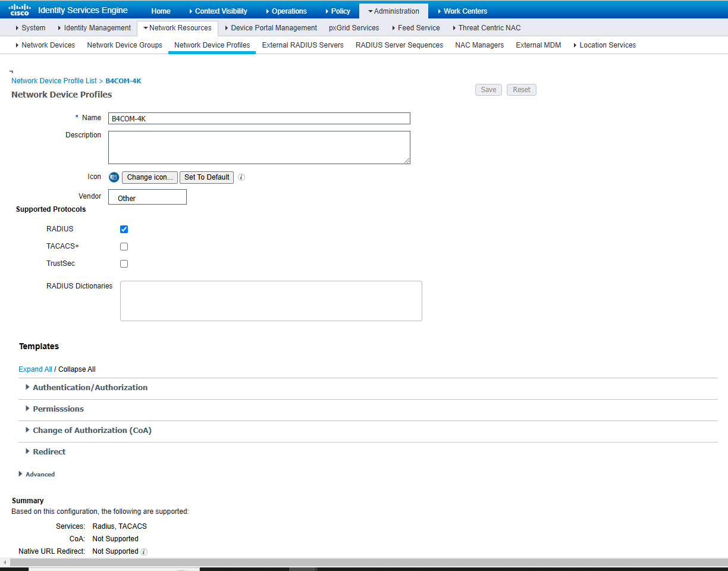The width and height of the screenshot is (728, 571).
Task: Click the Change icon... button
Action: point(150,177)
